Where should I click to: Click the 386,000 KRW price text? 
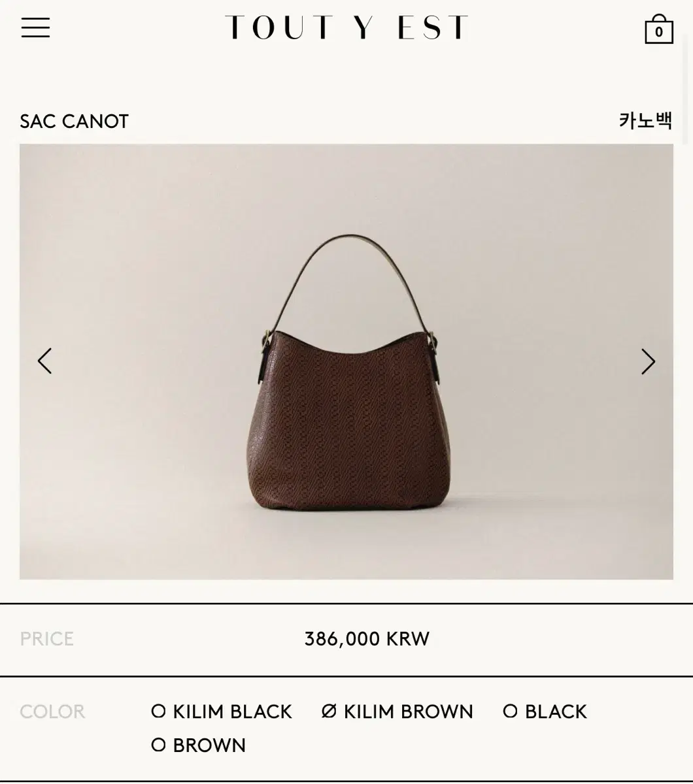[367, 639]
